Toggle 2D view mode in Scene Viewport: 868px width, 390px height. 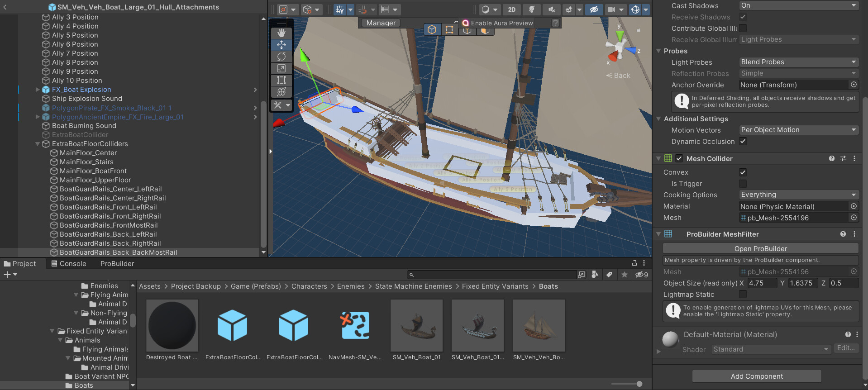tap(511, 10)
